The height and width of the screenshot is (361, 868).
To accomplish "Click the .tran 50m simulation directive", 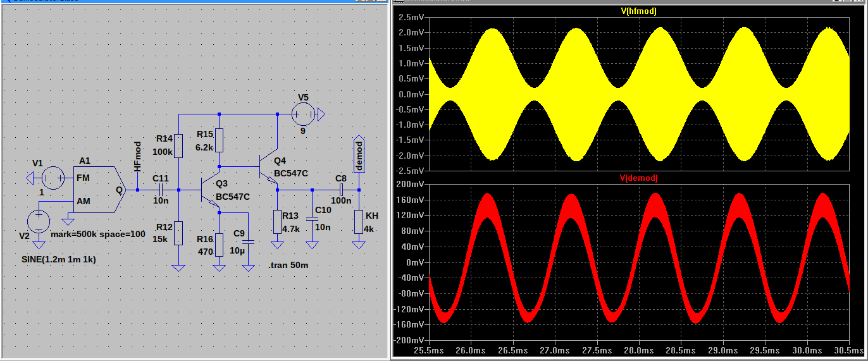I will [x=288, y=265].
